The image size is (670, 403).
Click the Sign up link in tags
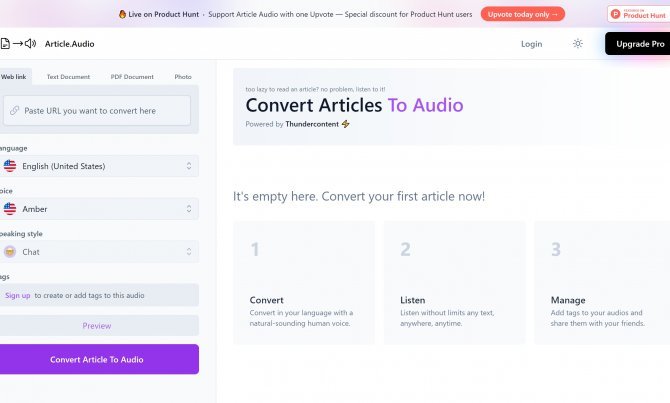pyautogui.click(x=18, y=295)
